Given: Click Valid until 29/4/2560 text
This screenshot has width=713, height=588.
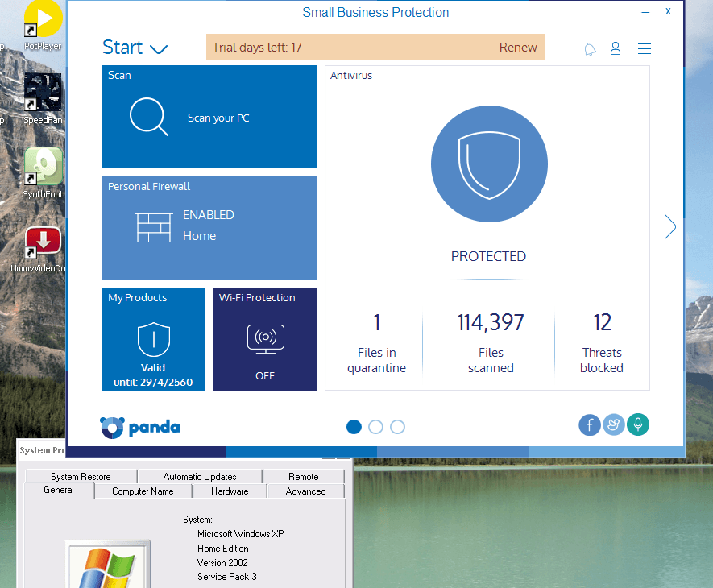Looking at the screenshot, I should click(153, 375).
